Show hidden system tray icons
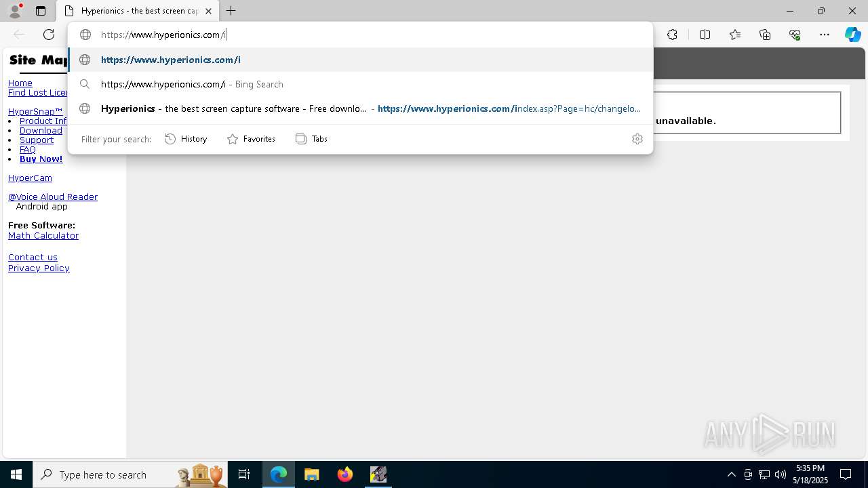This screenshot has height=488, width=868. pos(731,474)
